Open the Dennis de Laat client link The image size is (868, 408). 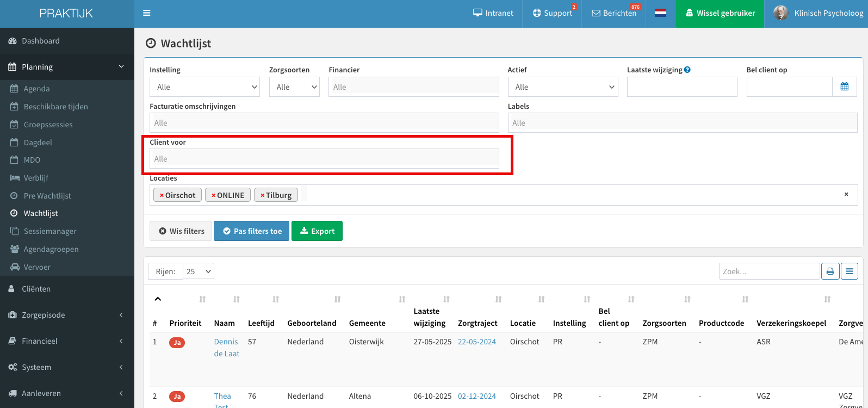click(227, 348)
